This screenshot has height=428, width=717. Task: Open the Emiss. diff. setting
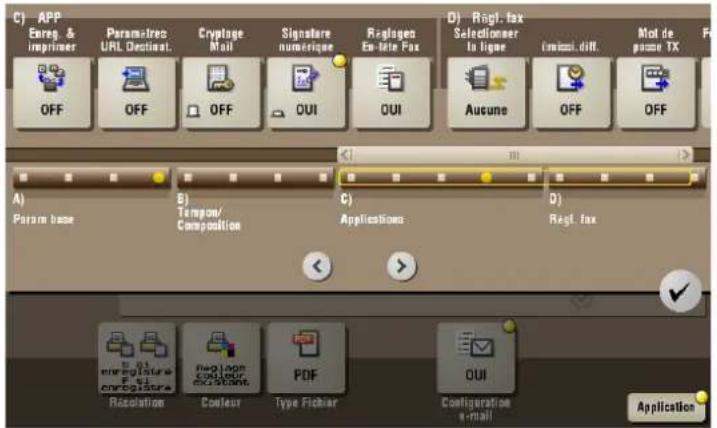coord(571,92)
